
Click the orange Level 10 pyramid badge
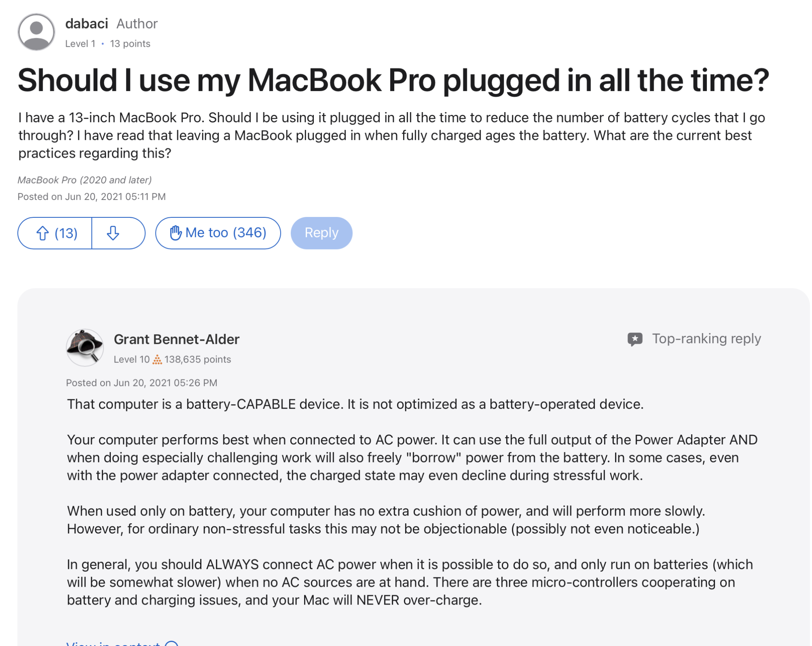(x=157, y=360)
